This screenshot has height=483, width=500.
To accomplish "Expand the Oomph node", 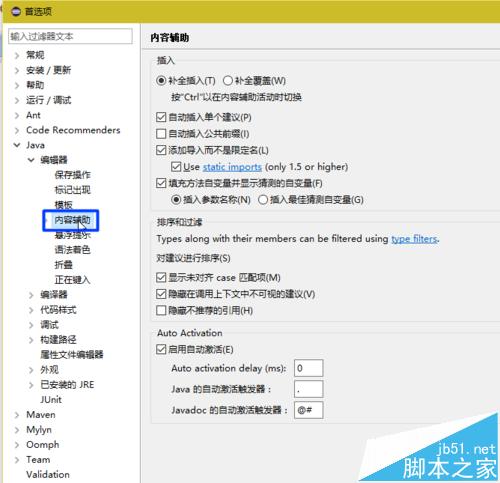I will click(x=17, y=445).
